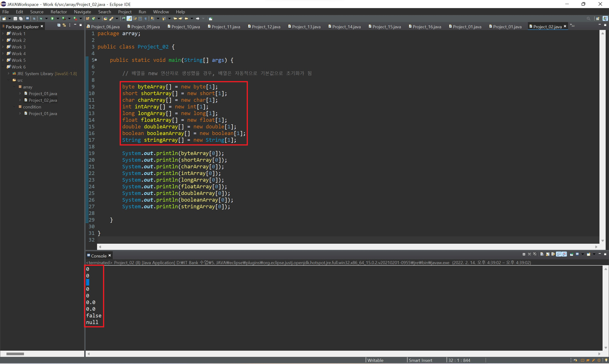609x364 pixels.
Task: Click Collapse All in Package Explorer
Action: coord(59,25)
